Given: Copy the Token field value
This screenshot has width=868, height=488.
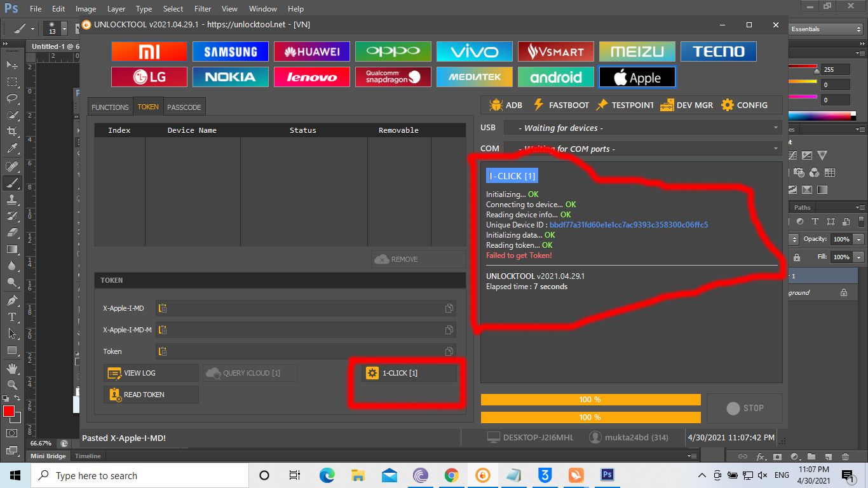Looking at the screenshot, I should point(449,351).
